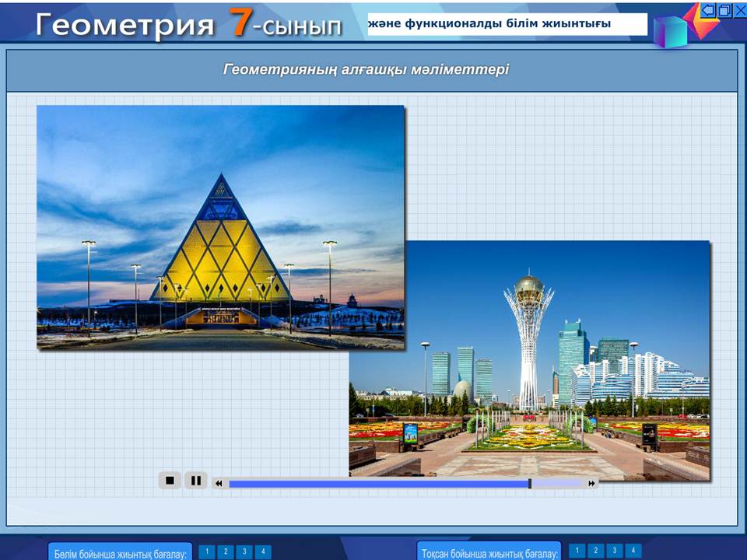Screen dimensions: 747x560
Task: Open quarter assessment number 4
Action: [633, 551]
